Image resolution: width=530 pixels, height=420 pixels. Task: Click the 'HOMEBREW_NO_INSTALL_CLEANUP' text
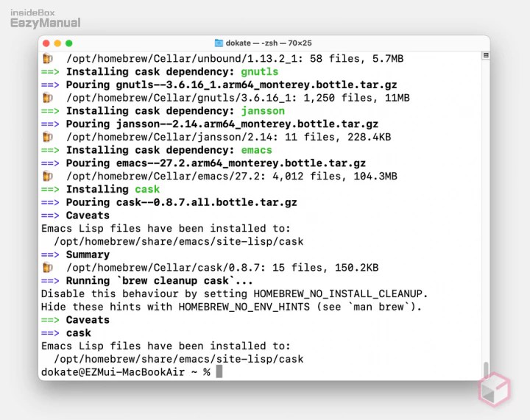point(338,293)
